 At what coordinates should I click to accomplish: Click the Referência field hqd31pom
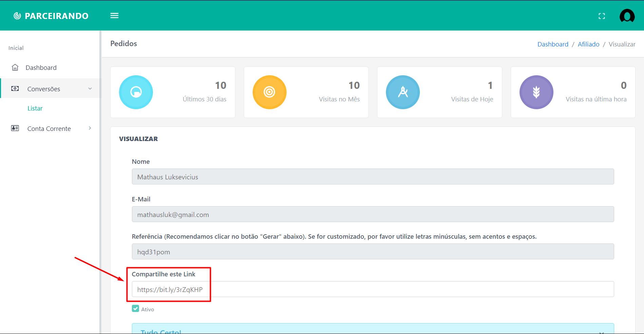tap(373, 252)
